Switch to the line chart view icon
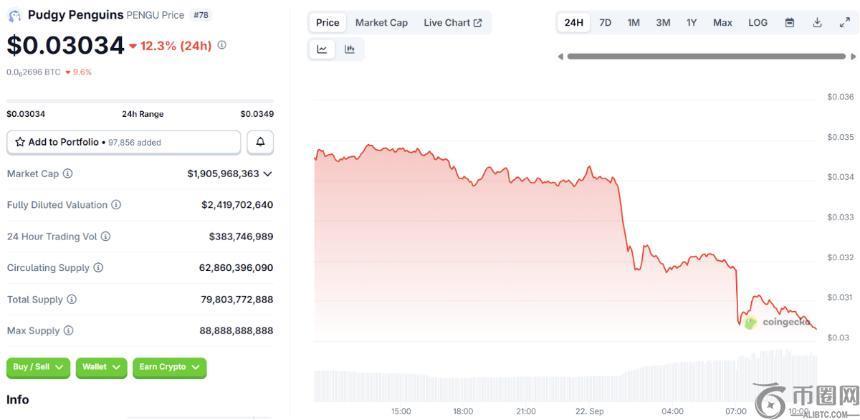 pyautogui.click(x=322, y=49)
